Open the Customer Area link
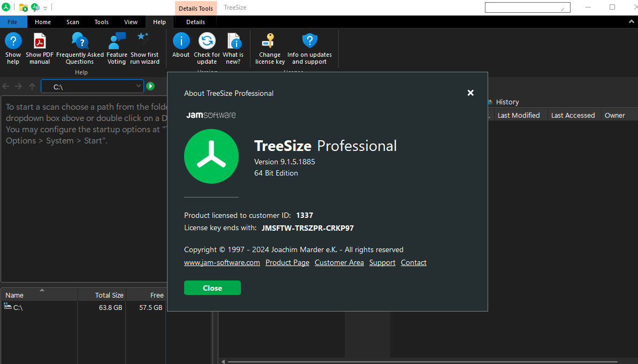Screen dimensions: 638x364 coord(339,263)
